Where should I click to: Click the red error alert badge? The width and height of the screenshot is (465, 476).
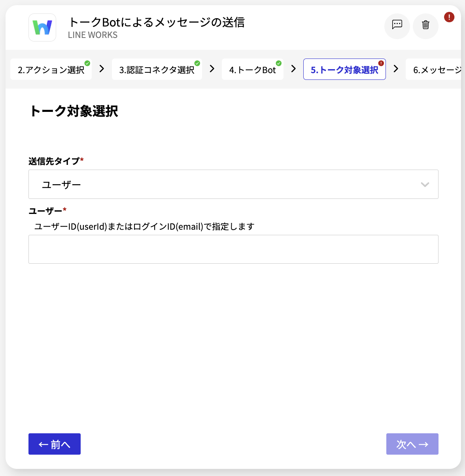449,17
